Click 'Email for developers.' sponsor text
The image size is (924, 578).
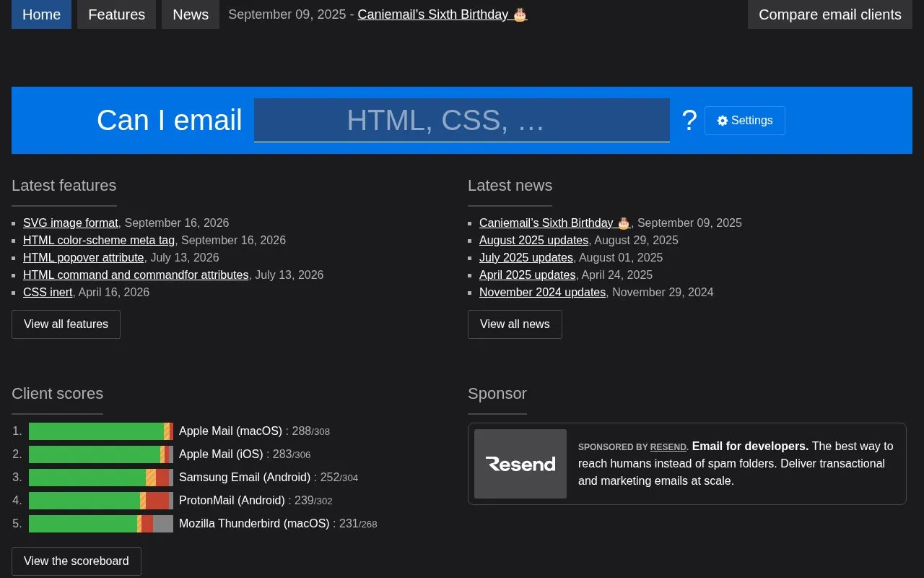click(750, 447)
